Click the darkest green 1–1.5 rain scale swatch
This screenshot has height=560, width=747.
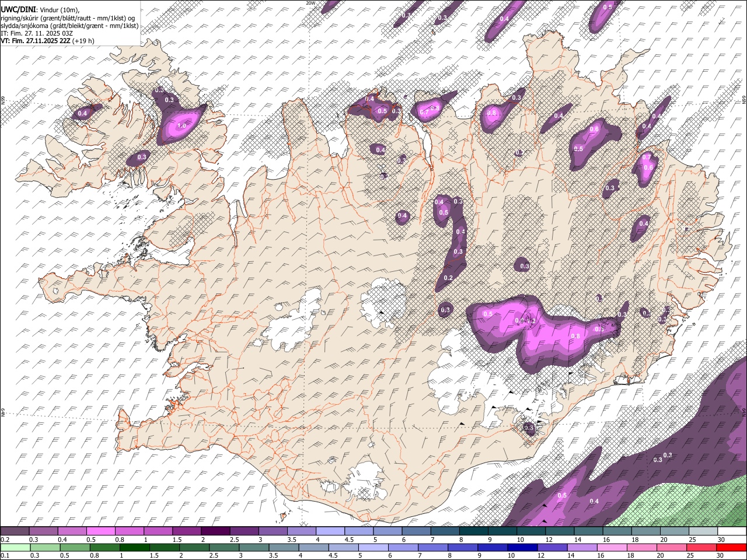tap(135, 547)
